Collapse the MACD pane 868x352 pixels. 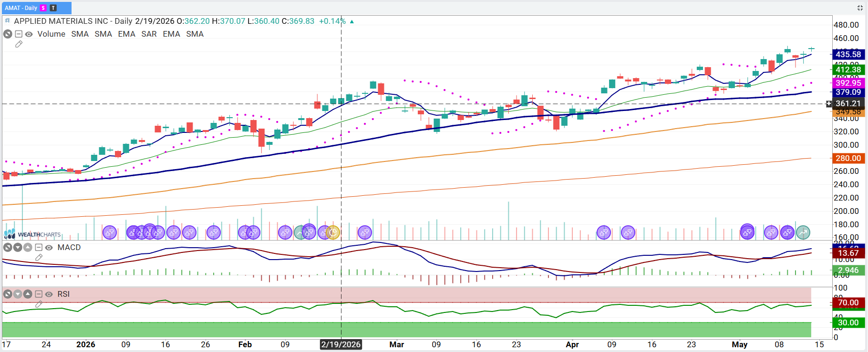click(x=39, y=247)
